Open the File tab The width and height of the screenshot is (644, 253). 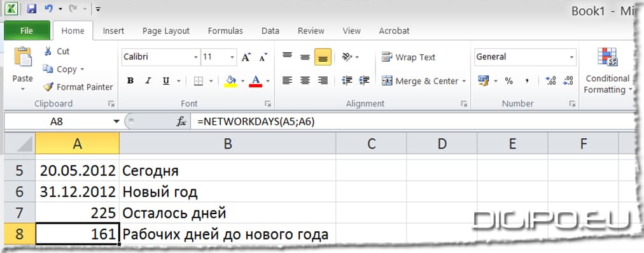coord(27,31)
